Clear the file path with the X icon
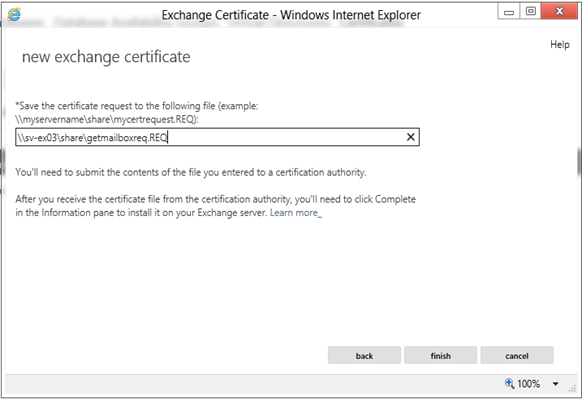 tap(411, 137)
